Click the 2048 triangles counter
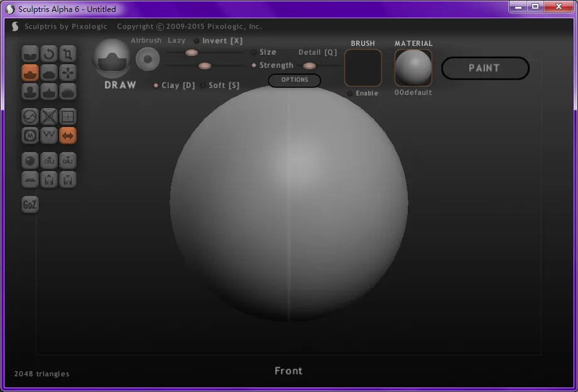This screenshot has width=578, height=392. 41,374
